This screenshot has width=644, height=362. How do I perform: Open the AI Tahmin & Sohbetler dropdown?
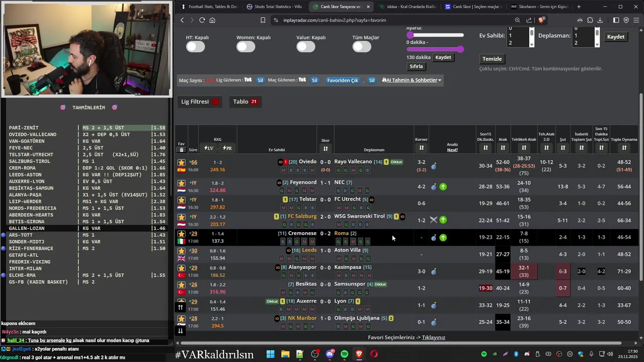click(411, 80)
